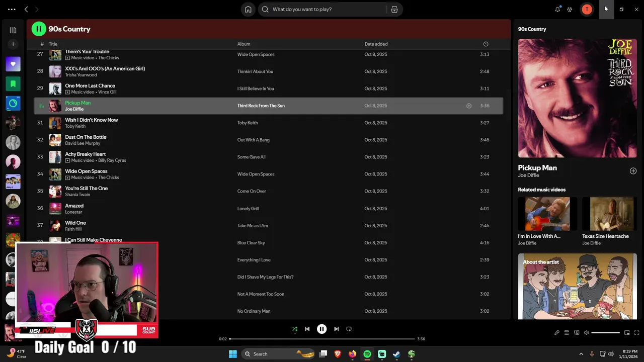Viewport: 644px width, 362px height.
Task: Skip to the previous track
Action: pyautogui.click(x=307, y=329)
